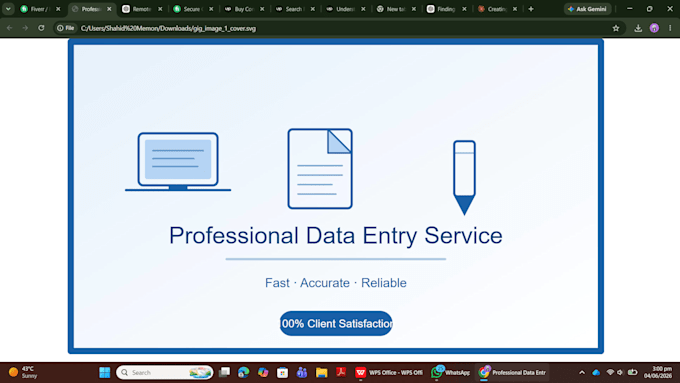The width and height of the screenshot is (680, 383).
Task: Open WPS Office taskbar item
Action: (389, 373)
